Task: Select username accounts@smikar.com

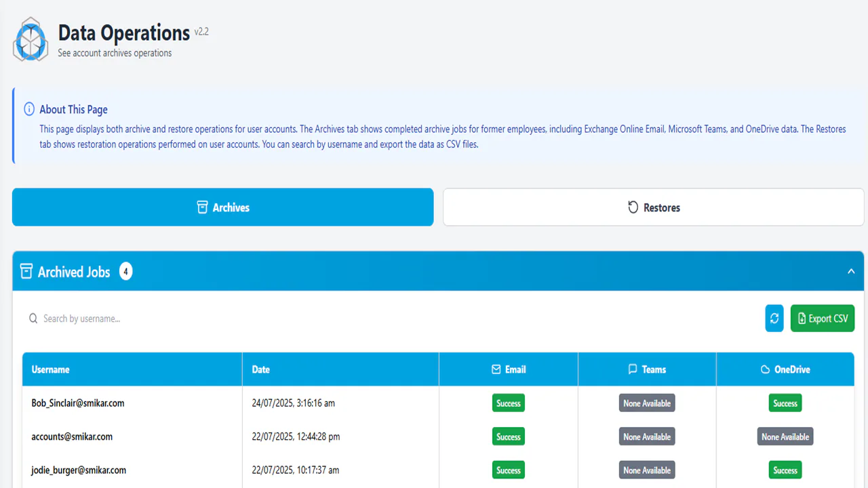Action: point(72,436)
